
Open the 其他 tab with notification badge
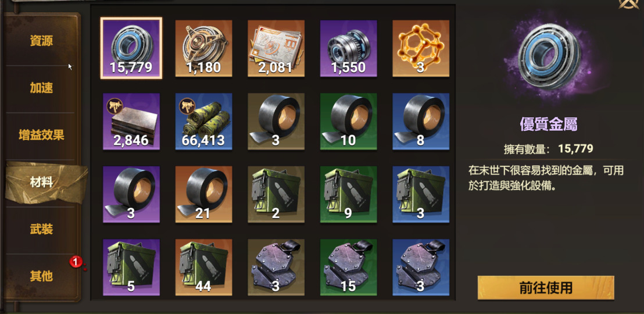(x=41, y=276)
